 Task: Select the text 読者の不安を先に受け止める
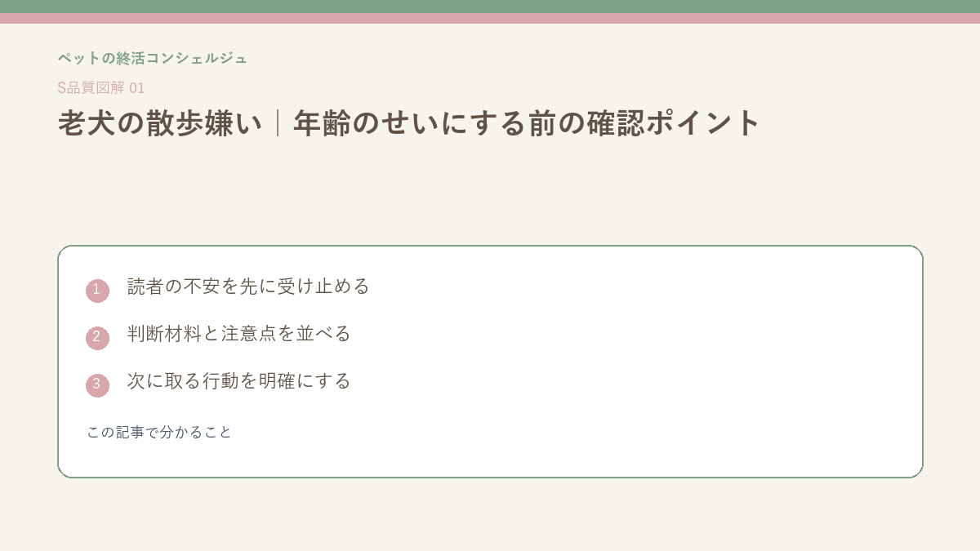coord(248,287)
